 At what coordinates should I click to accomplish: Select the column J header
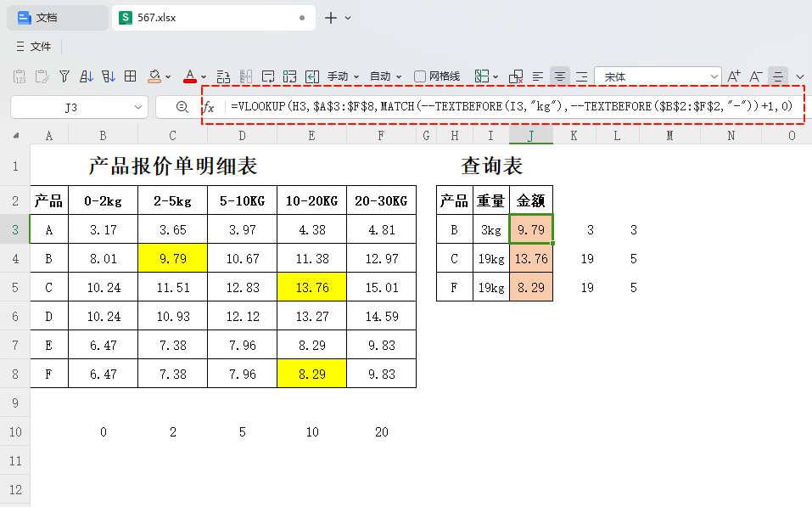point(531,136)
